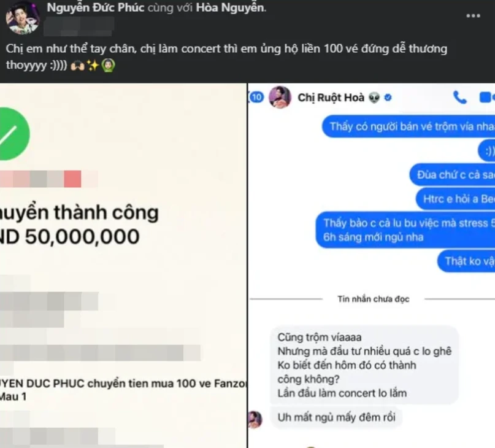The width and height of the screenshot is (495, 448).
Task: Open the tagged Hòa Nguyễn profile link
Action: (230, 7)
